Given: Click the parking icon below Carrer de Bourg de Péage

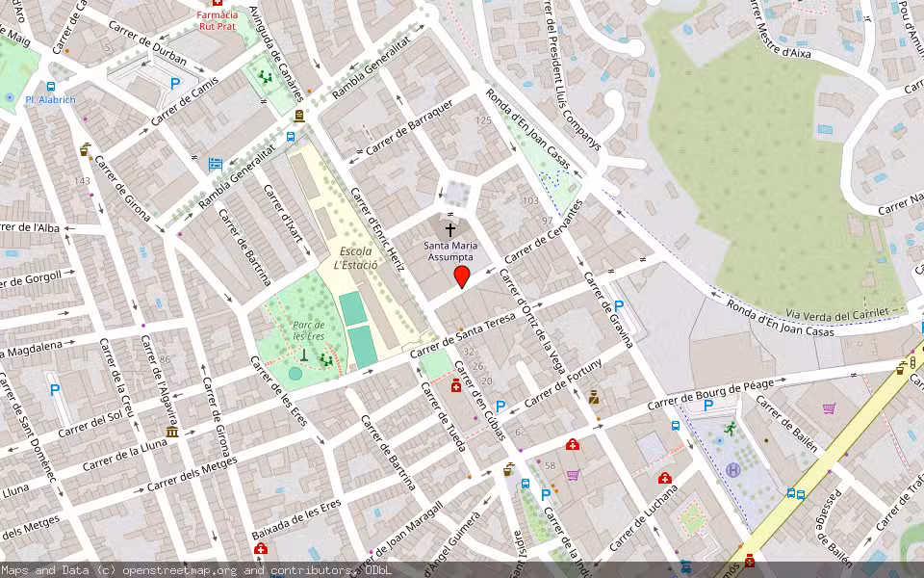Looking at the screenshot, I should tap(708, 406).
